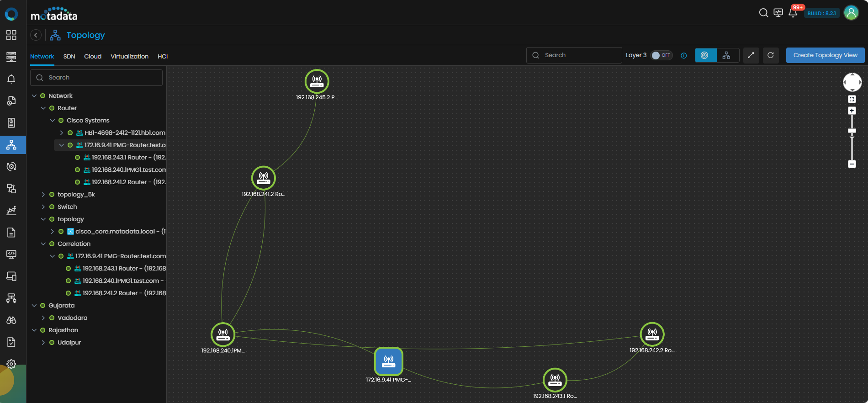Expand topology to fullscreen
868x403 pixels.
pyautogui.click(x=751, y=55)
